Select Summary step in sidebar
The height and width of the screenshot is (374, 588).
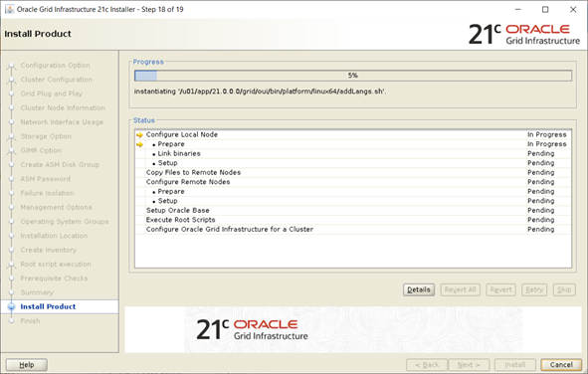pos(37,292)
